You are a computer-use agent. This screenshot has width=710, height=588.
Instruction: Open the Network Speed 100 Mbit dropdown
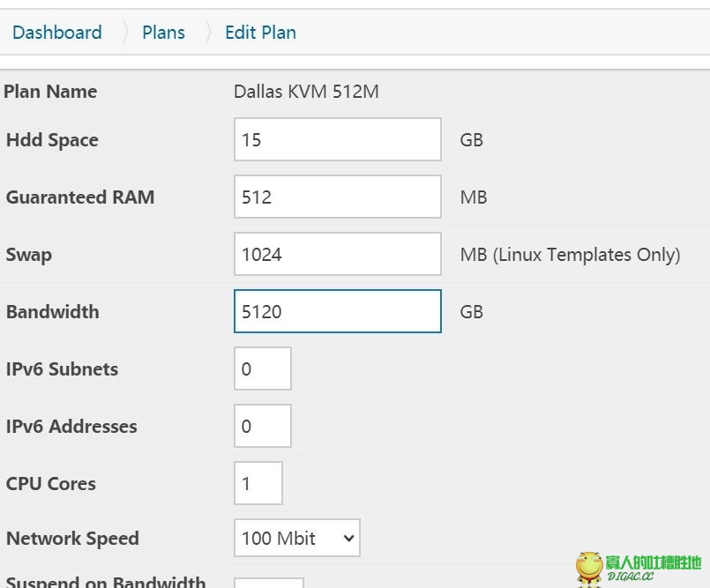[x=297, y=538]
